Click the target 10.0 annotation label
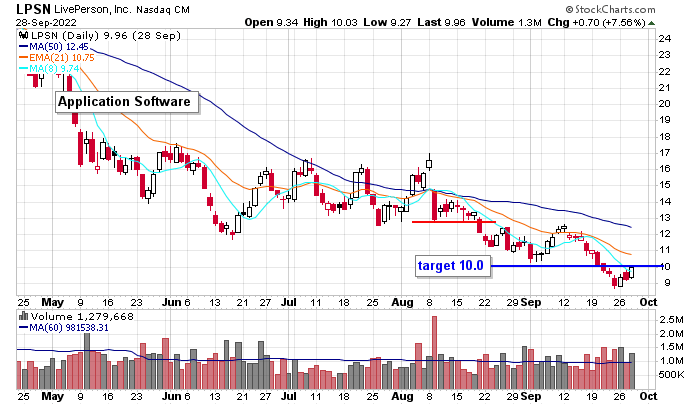The height and width of the screenshot is (405, 700). [452, 266]
